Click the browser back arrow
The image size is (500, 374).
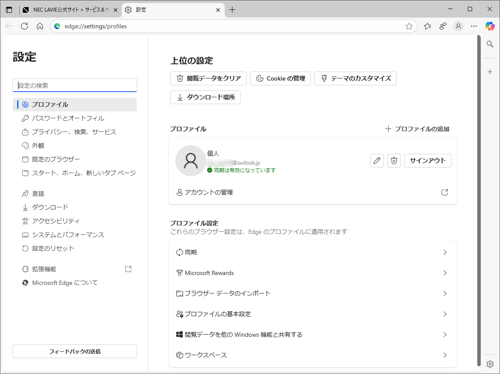(x=9, y=26)
